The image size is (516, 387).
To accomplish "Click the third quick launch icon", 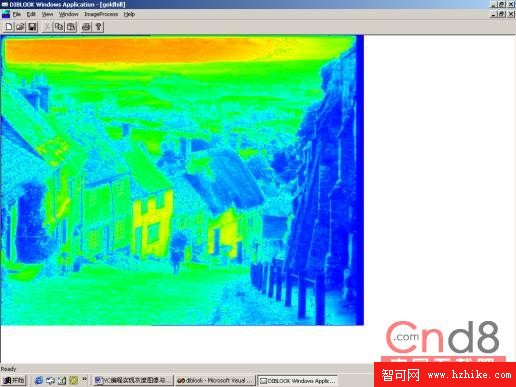I will tap(62, 380).
